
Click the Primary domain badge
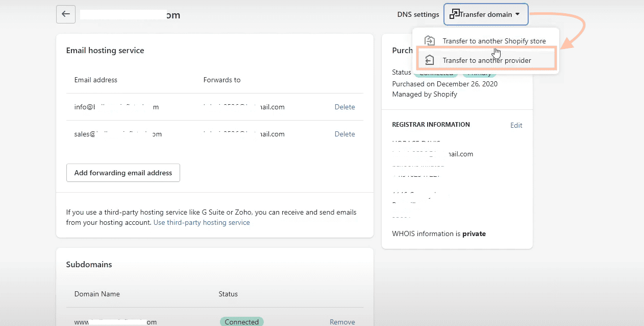tap(479, 73)
